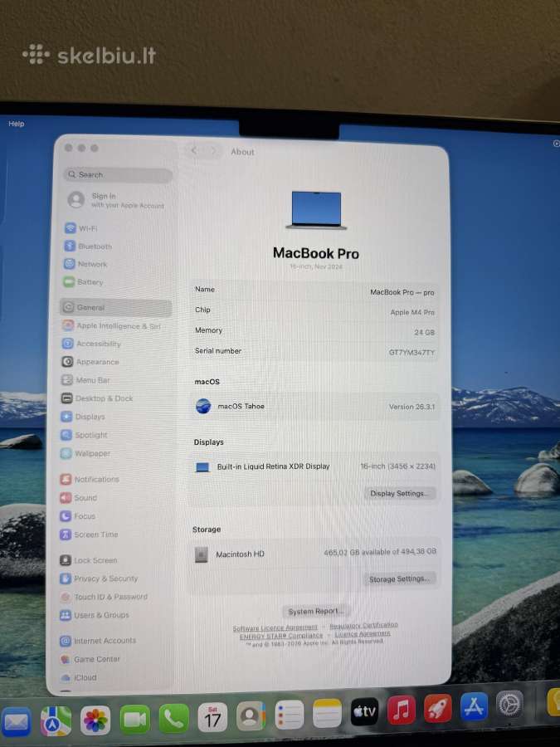The width and height of the screenshot is (560, 747).
Task: Click the Search field in sidebar
Action: point(118,175)
